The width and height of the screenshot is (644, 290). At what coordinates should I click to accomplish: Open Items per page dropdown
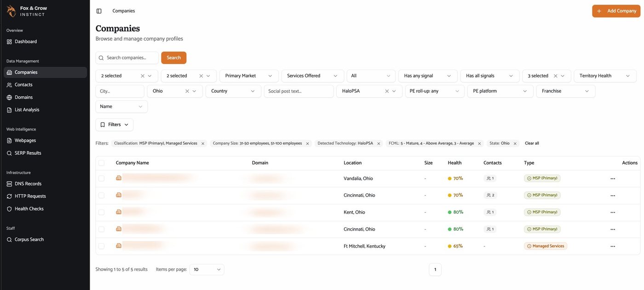[207, 269]
